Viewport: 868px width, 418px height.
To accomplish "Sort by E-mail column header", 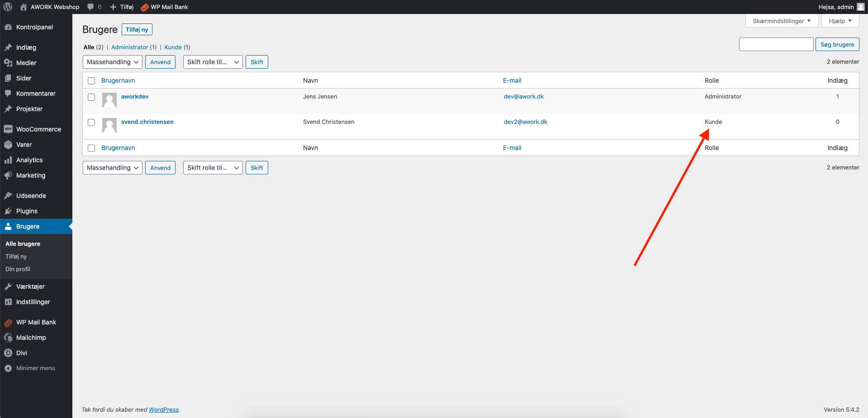I will 512,80.
